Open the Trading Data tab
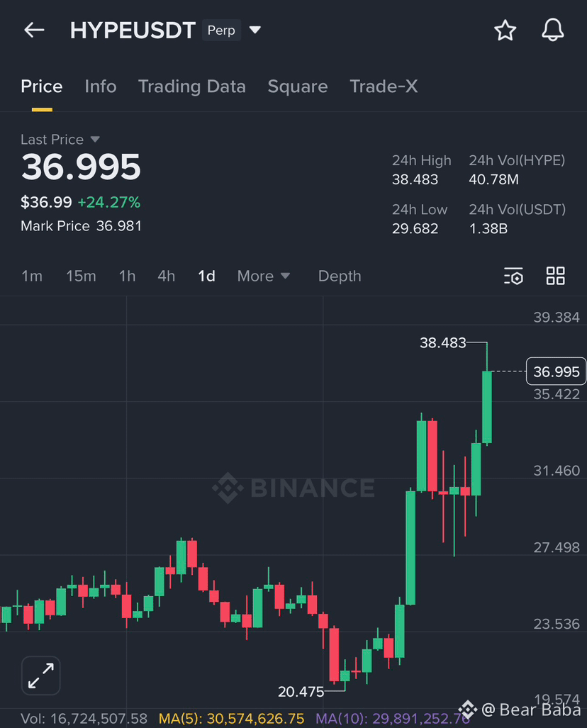Image resolution: width=587 pixels, height=728 pixels. point(192,86)
